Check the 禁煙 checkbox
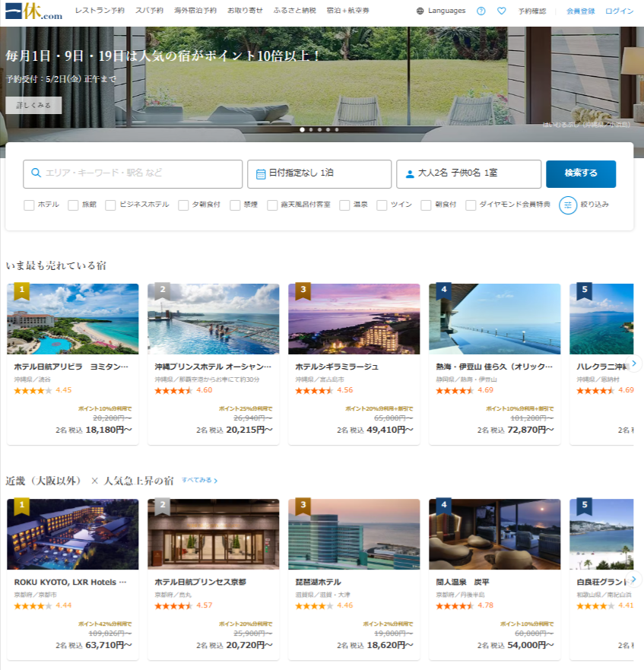Viewport: 644px width, 670px height. 235,205
